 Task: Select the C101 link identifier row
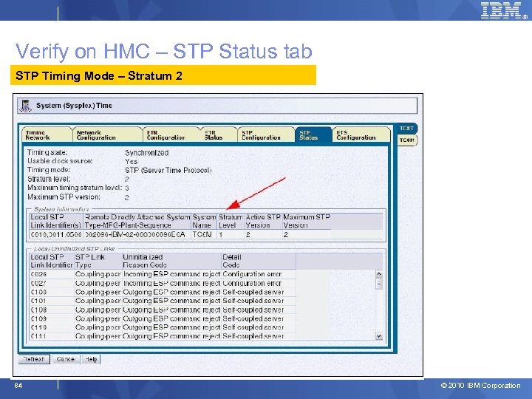click(163, 301)
